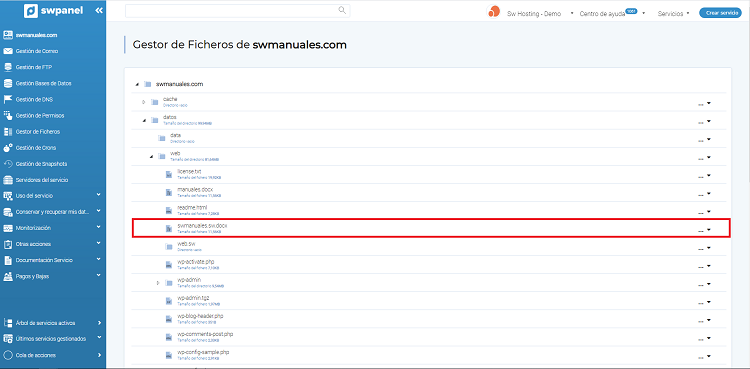Image resolution: width=750 pixels, height=369 pixels.
Task: Click the license.txt file icon
Action: point(168,175)
